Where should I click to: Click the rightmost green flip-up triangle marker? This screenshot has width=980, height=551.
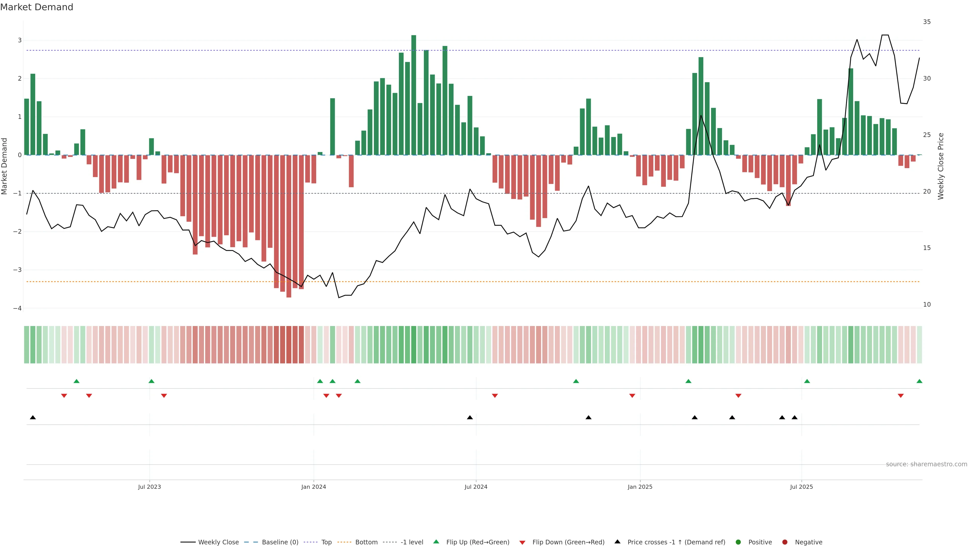(x=920, y=381)
